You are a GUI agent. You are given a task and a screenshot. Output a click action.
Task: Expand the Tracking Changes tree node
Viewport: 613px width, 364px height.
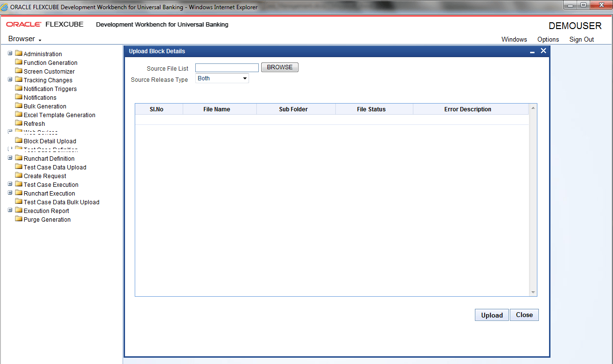[10, 79]
